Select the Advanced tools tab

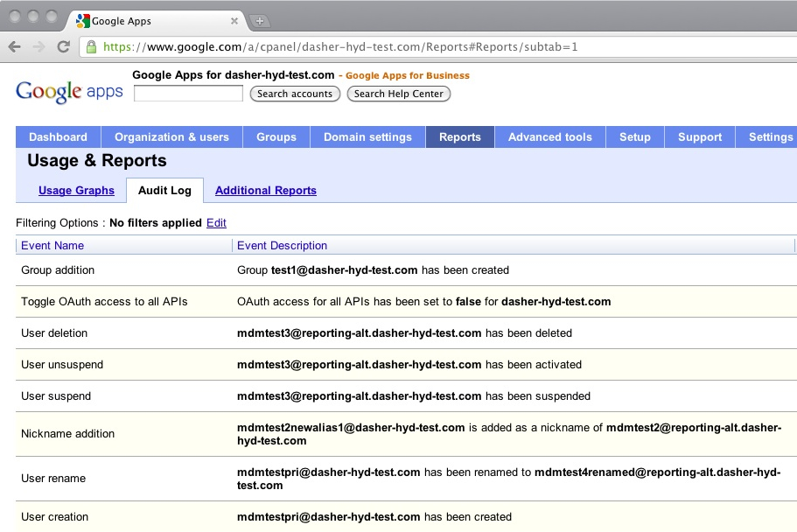550,136
